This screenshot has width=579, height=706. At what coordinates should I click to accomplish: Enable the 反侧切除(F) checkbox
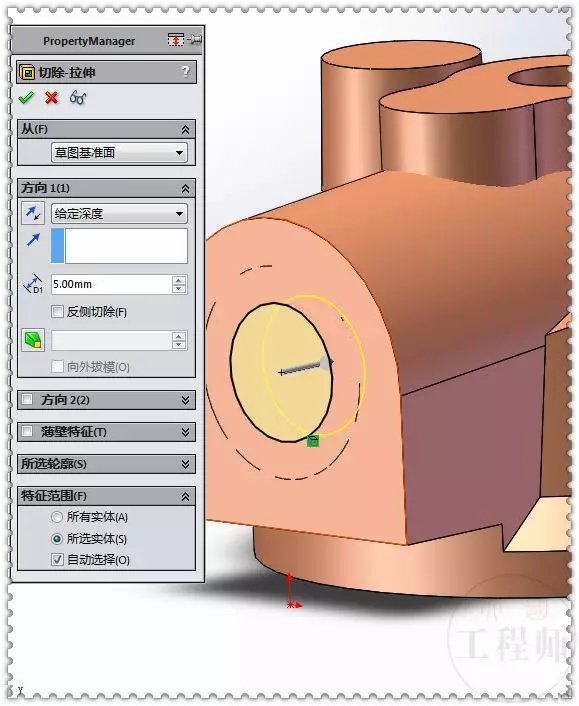pyautogui.click(x=57, y=312)
